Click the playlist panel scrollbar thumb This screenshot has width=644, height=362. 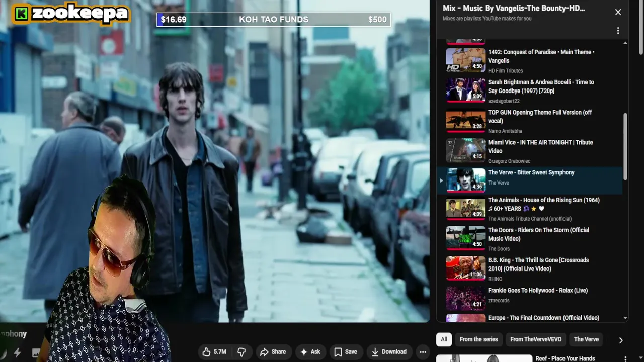pyautogui.click(x=625, y=147)
